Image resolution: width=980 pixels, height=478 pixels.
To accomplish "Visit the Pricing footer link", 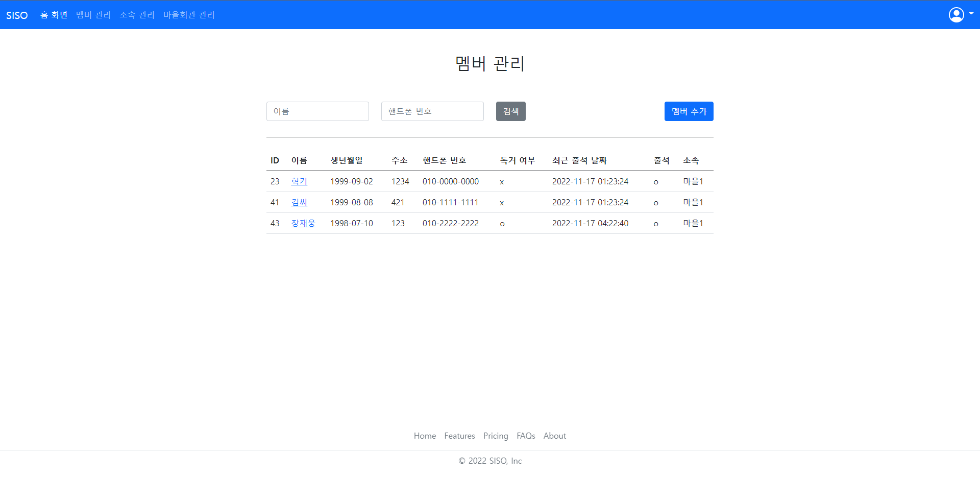I will (x=496, y=436).
